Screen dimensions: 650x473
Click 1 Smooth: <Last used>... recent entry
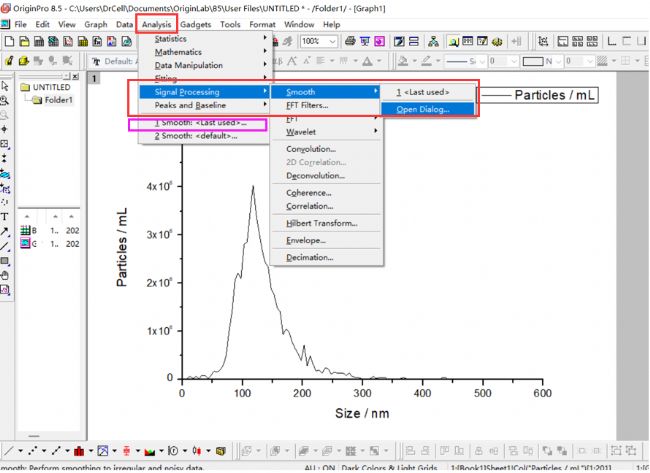[x=200, y=123]
